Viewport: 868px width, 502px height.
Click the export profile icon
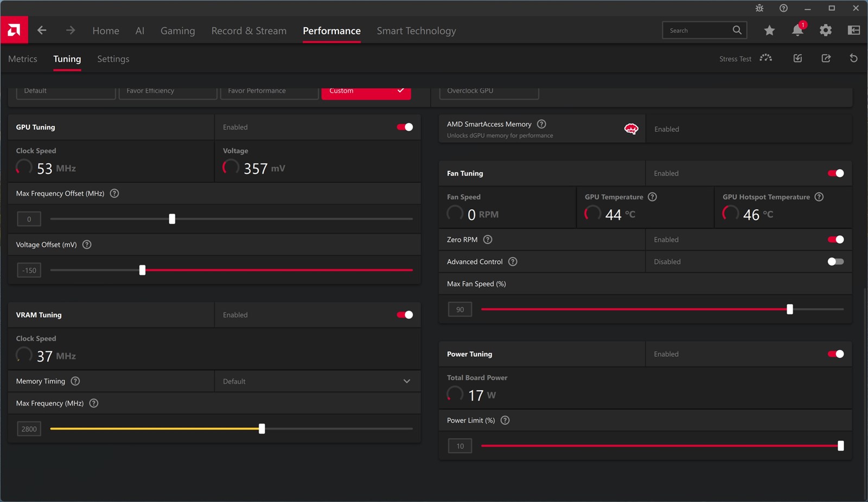[826, 58]
